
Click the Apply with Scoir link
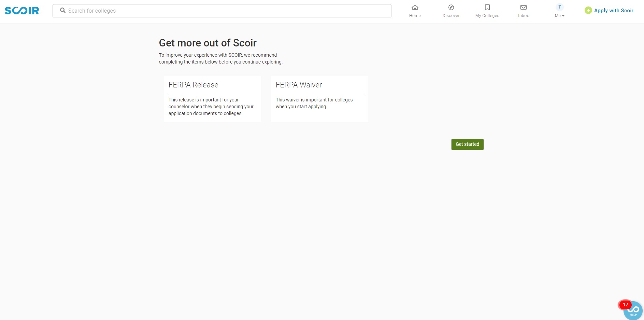614,11
